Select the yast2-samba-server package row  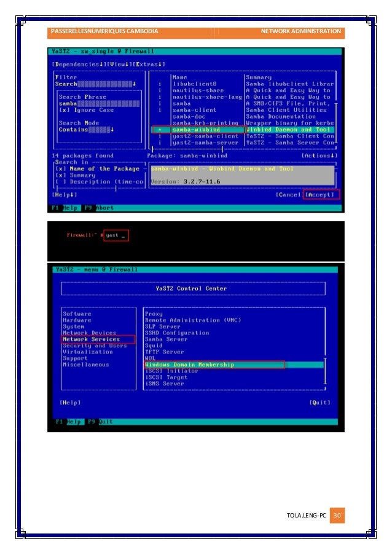tap(243, 143)
